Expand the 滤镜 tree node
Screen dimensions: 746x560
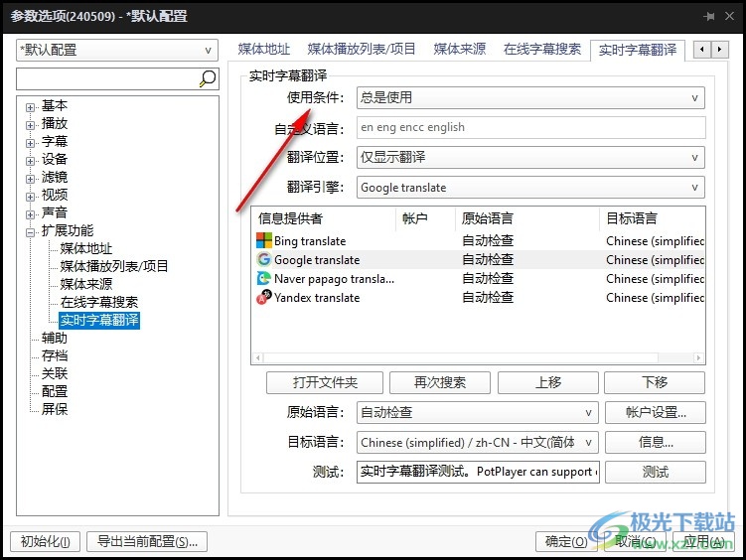click(31, 179)
